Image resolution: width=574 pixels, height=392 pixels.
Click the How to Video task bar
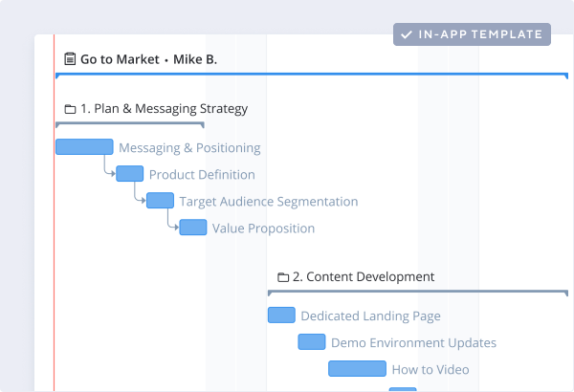tap(357, 368)
